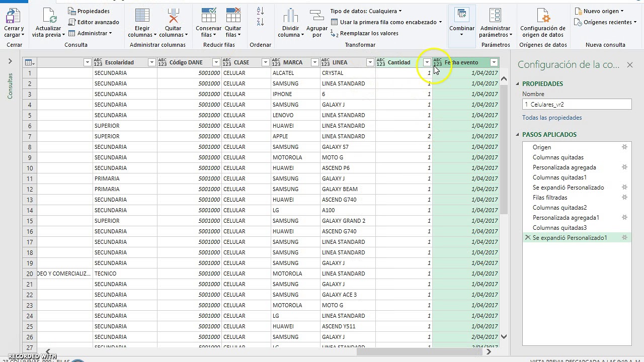
Task: Open gear settings of Se expandió Personalizado step
Action: [624, 188]
